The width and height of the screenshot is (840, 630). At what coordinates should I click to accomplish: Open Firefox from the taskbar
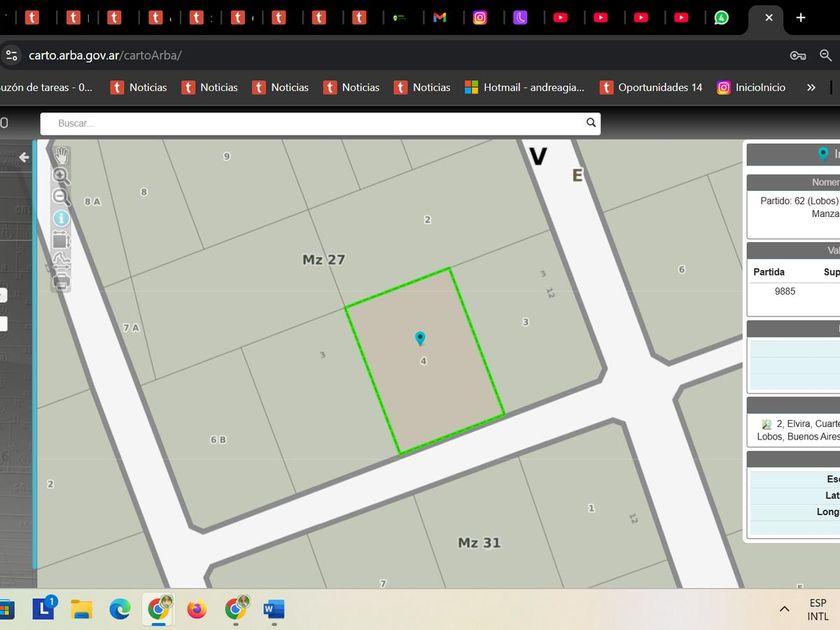pyautogui.click(x=196, y=609)
